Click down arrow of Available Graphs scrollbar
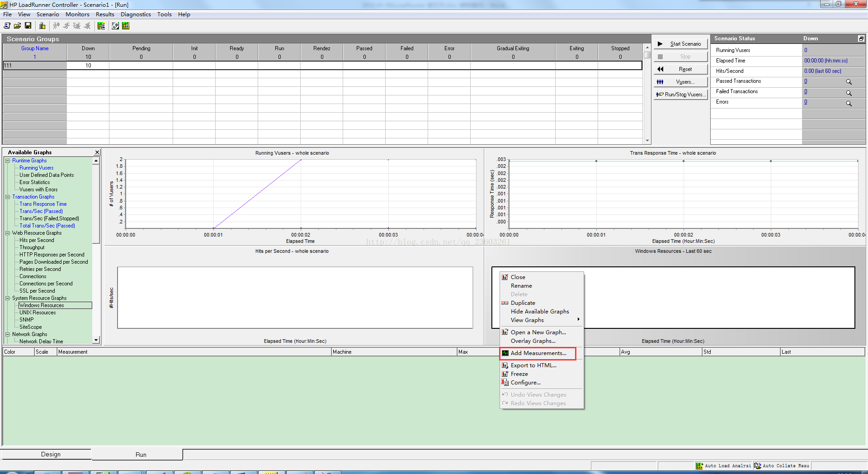 (x=96, y=340)
